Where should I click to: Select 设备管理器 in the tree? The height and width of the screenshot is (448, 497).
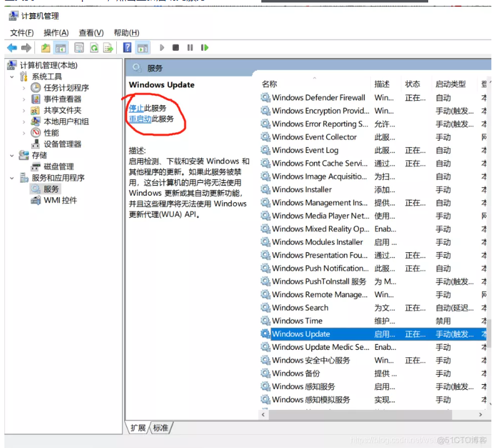coord(63,144)
